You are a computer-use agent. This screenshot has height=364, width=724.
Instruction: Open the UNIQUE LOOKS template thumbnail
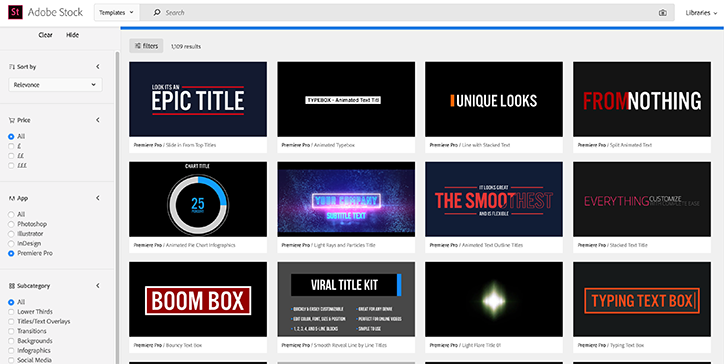(494, 99)
